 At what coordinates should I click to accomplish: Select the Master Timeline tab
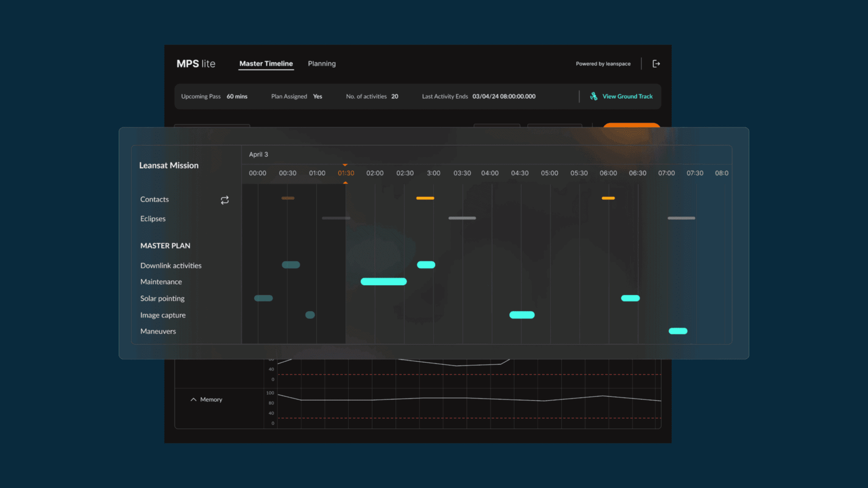266,64
